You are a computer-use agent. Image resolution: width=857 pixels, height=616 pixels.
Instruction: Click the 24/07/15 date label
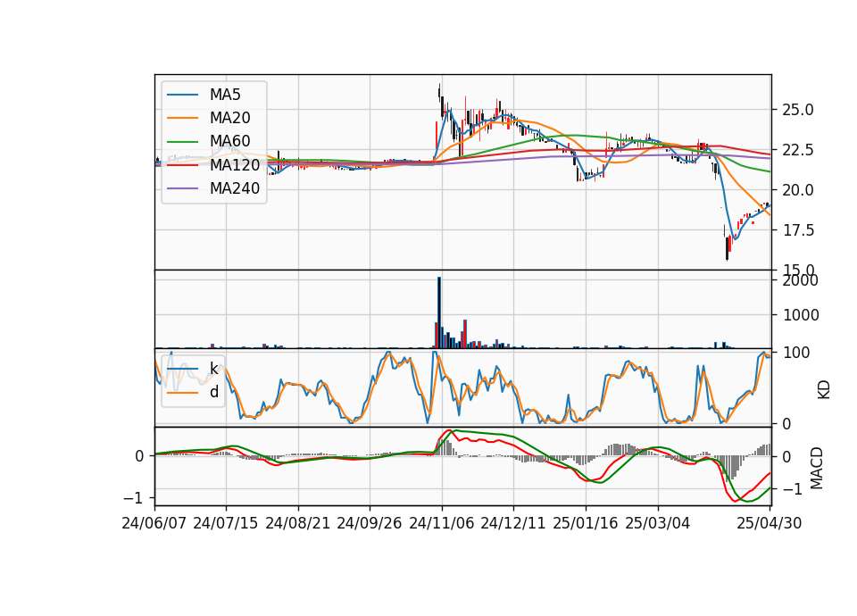226,523
